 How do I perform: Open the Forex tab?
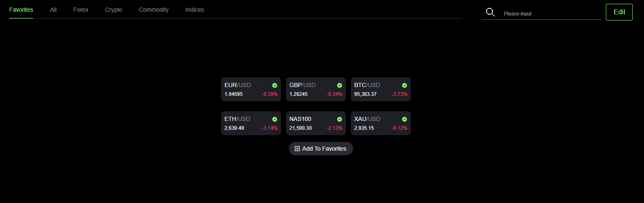point(81,10)
